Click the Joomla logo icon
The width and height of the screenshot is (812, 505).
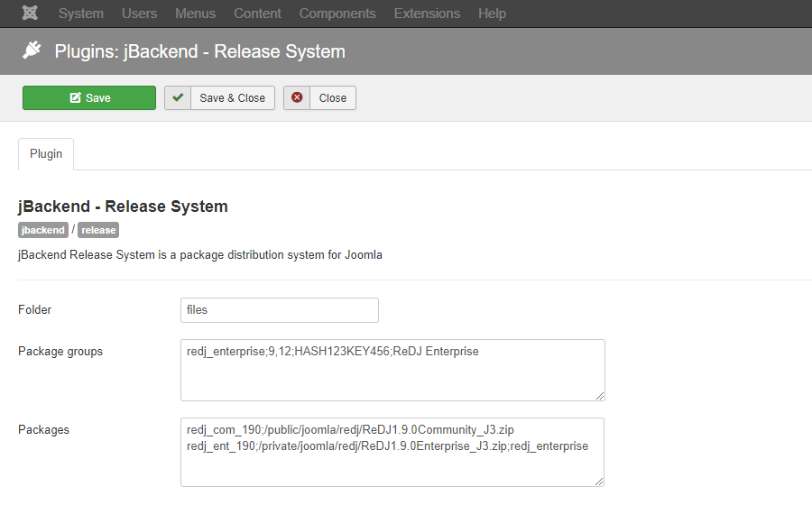pos(30,13)
